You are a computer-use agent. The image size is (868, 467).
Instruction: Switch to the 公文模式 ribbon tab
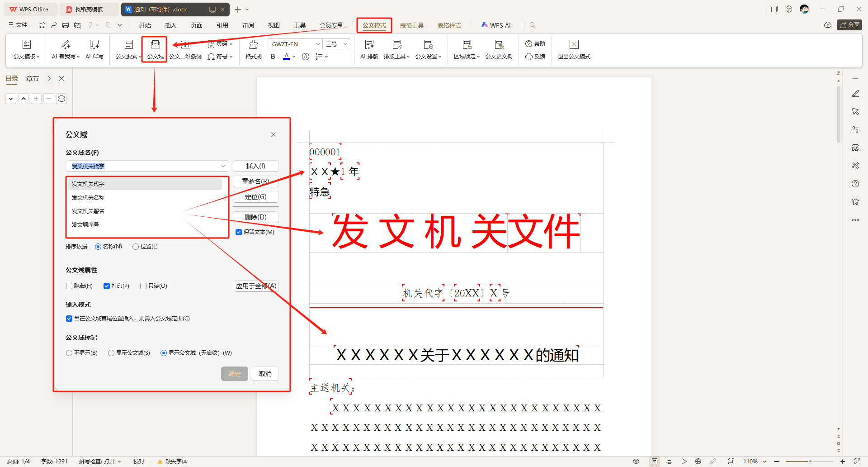(x=374, y=25)
